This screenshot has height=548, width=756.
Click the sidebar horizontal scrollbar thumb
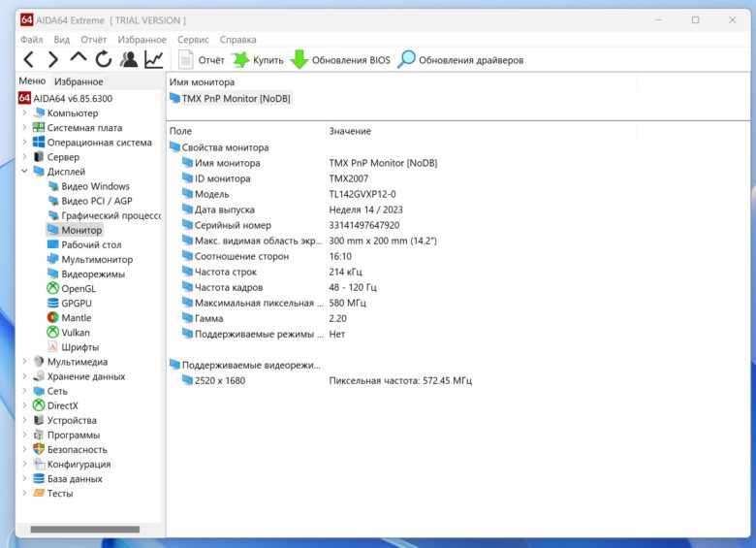point(85,530)
